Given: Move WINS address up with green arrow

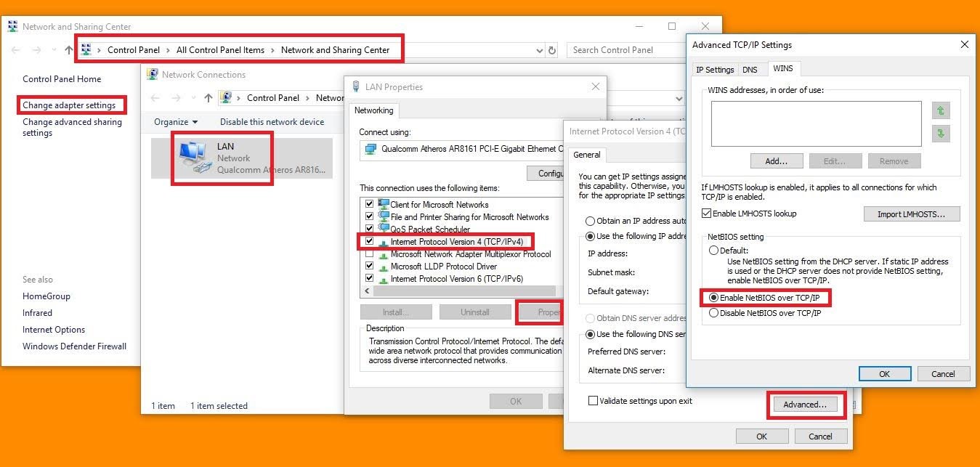Looking at the screenshot, I should (x=941, y=110).
